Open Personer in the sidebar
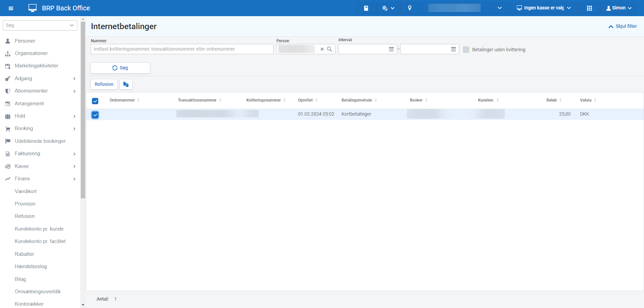The height and width of the screenshot is (308, 644). [25, 41]
